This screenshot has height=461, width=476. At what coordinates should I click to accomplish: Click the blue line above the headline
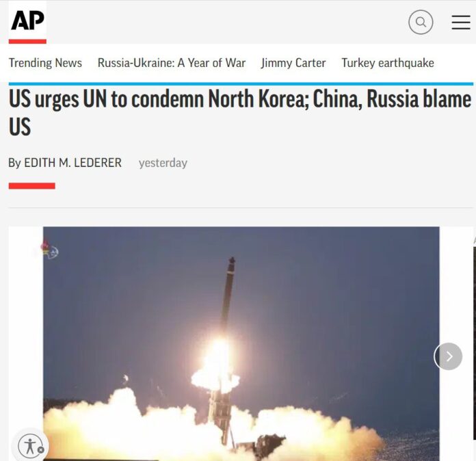click(241, 84)
